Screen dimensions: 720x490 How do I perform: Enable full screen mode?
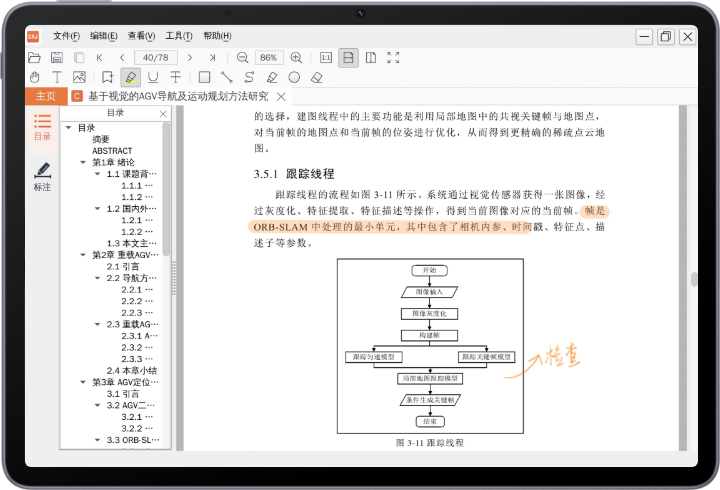393,58
